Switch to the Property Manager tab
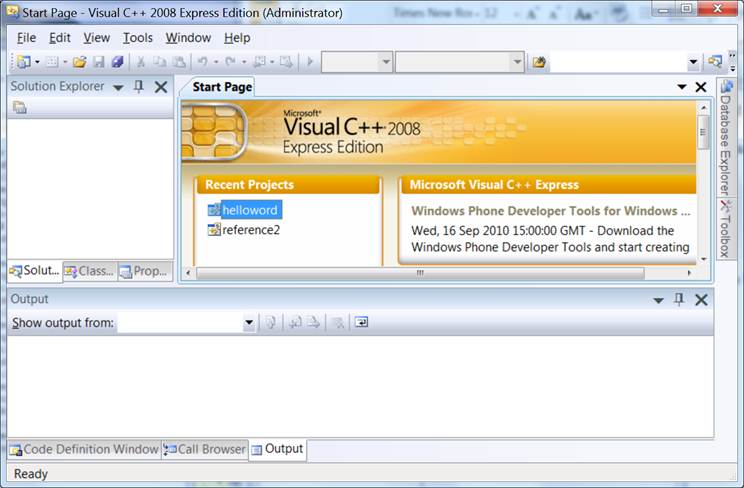 coord(145,271)
